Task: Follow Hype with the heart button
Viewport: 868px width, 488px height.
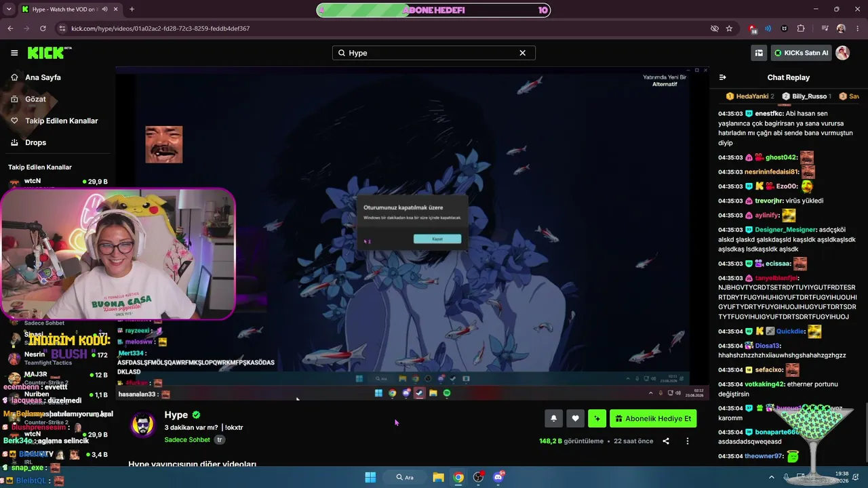Action: tap(575, 418)
